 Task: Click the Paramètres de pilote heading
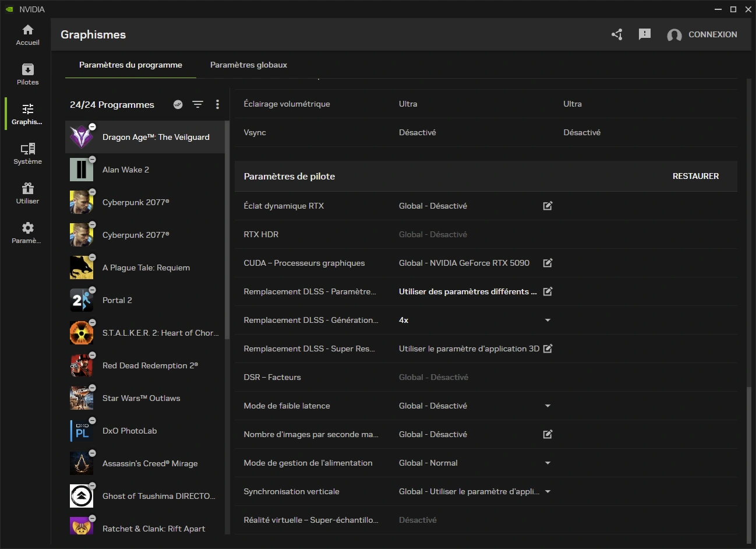tap(289, 176)
